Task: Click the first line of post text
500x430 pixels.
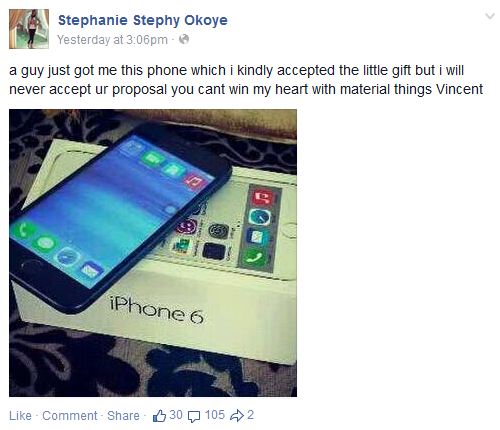Action: point(236,70)
